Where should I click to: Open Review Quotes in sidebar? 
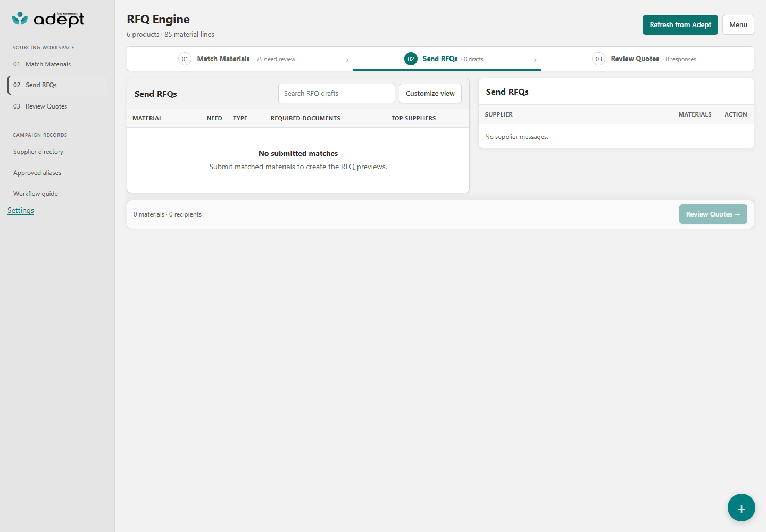pos(57,106)
